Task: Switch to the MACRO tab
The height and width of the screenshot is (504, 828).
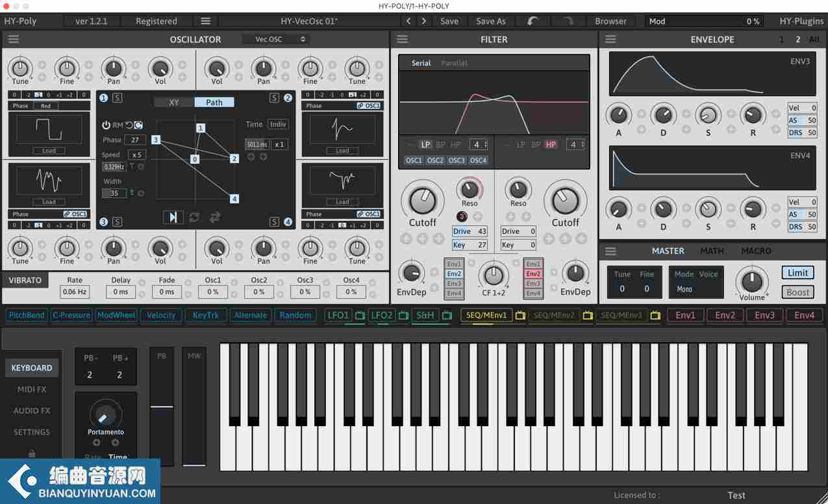Action: (757, 251)
